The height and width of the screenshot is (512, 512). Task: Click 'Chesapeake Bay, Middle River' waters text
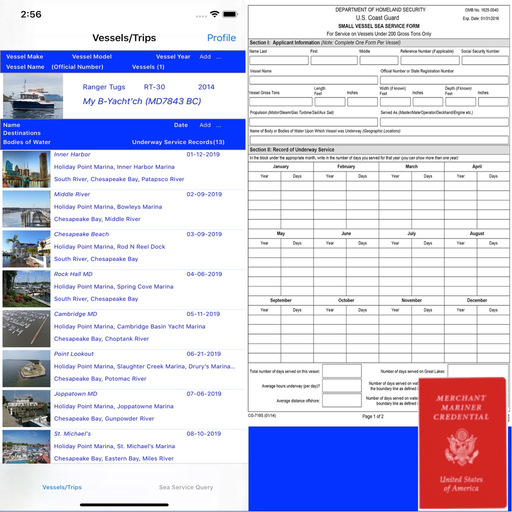97,219
